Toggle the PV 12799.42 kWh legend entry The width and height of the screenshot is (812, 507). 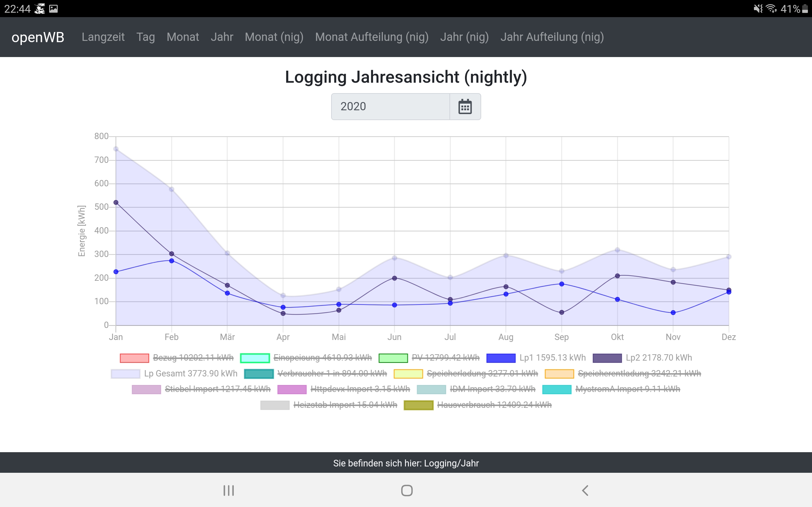coord(445,358)
